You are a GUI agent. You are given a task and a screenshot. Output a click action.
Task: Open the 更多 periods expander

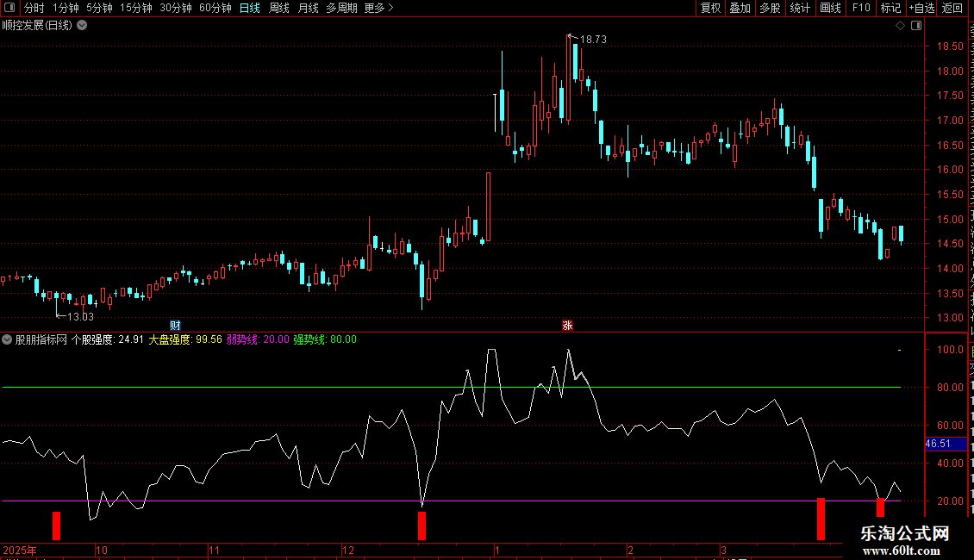[378, 8]
